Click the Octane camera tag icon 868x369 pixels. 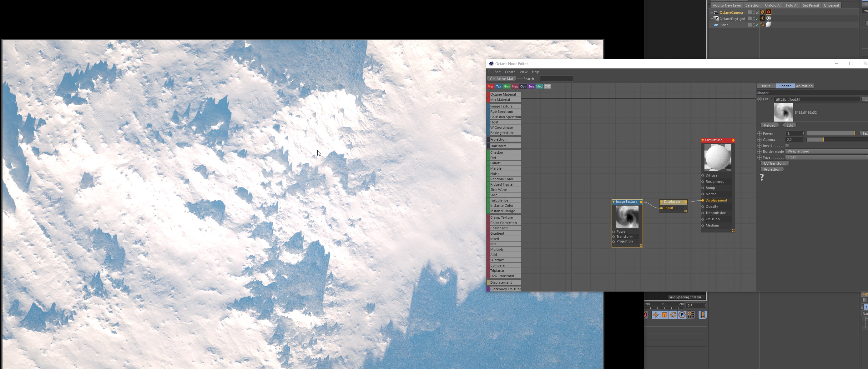769,12
